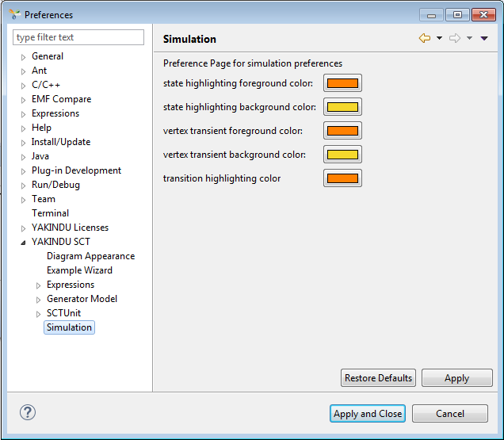Click the Help question mark icon
The image size is (504, 440).
28,412
